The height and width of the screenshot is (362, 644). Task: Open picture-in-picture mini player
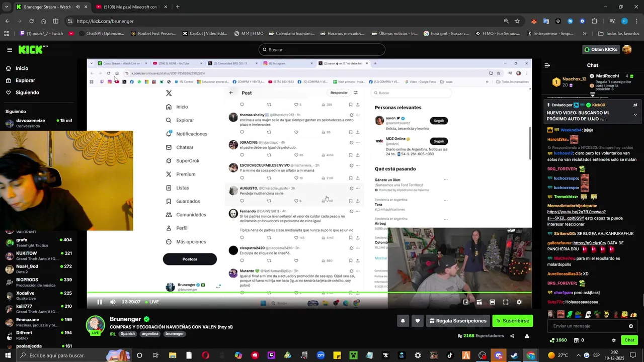pyautogui.click(x=466, y=302)
